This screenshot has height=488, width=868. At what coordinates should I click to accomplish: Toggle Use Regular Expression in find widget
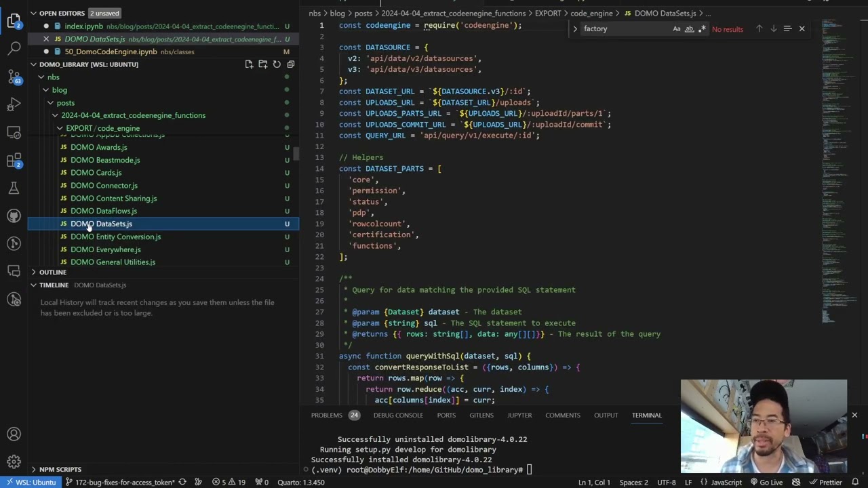pyautogui.click(x=702, y=28)
